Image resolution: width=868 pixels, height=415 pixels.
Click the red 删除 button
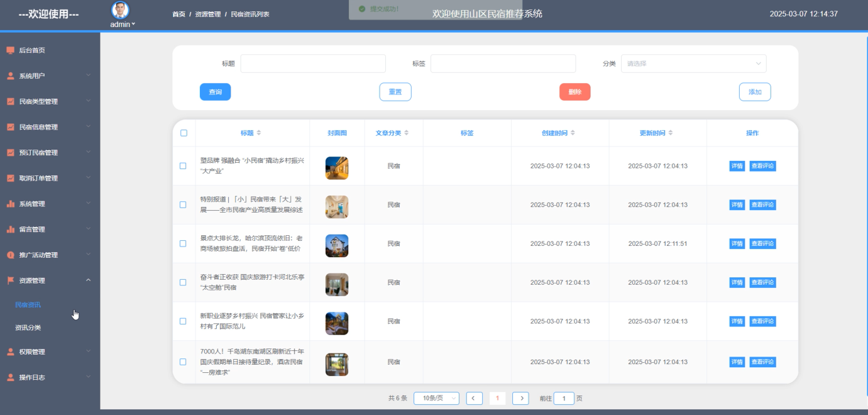pos(575,92)
